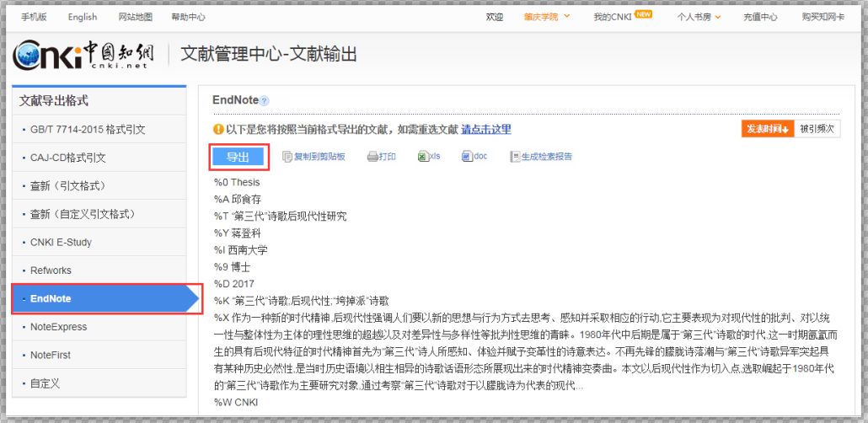
Task: Open 购买知网卡 link
Action: (823, 17)
